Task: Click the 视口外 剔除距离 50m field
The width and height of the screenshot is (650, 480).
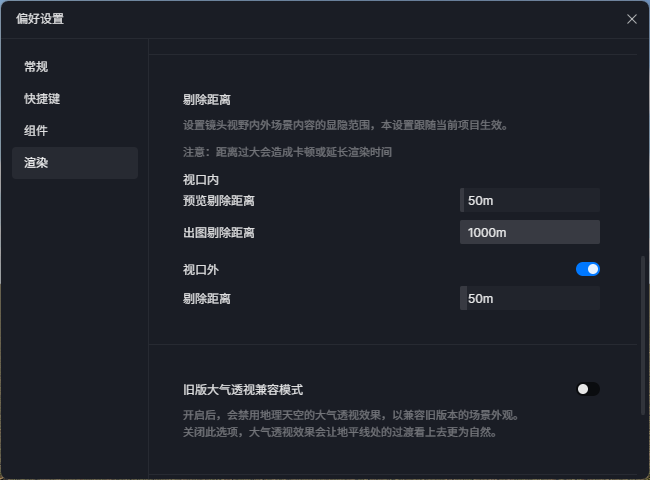Action: (530, 298)
